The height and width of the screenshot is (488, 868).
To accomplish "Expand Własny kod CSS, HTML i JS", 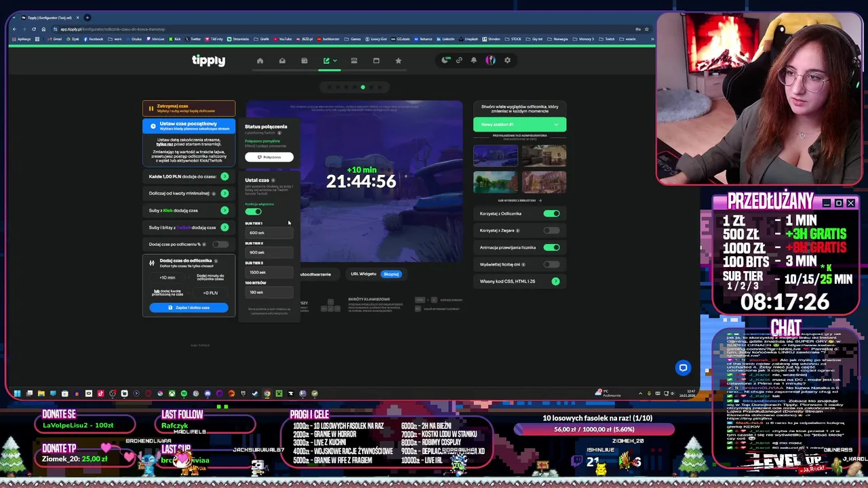I will point(555,281).
